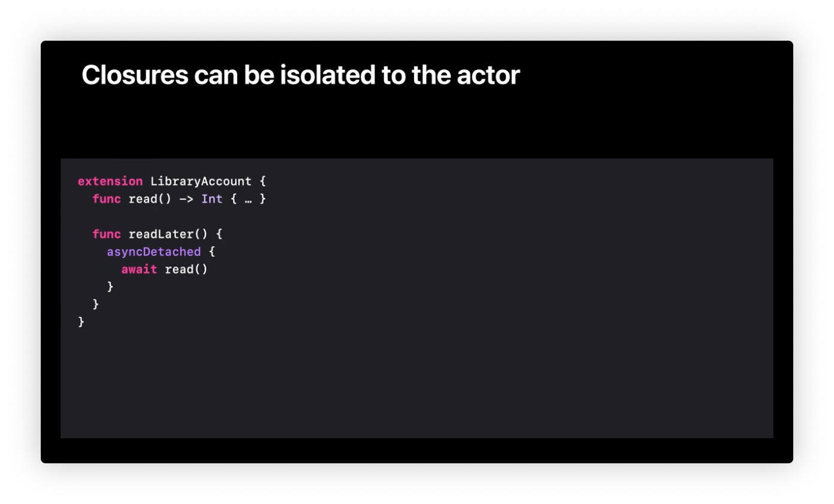This screenshot has width=834, height=504.
Task: Click the 'Int' return type
Action: coord(212,199)
